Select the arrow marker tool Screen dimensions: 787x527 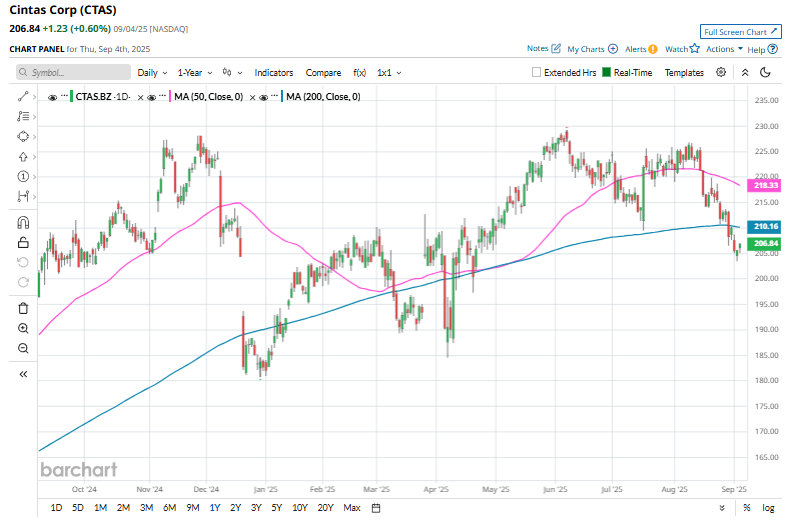[23, 157]
